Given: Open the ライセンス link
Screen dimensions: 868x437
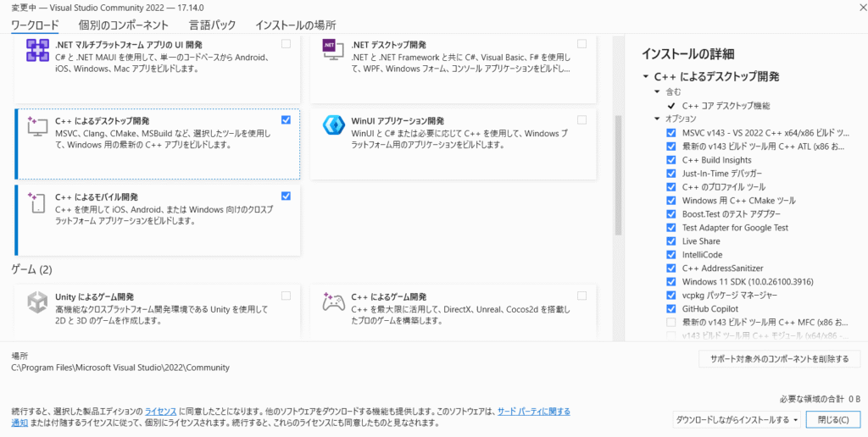Looking at the screenshot, I should (160, 412).
